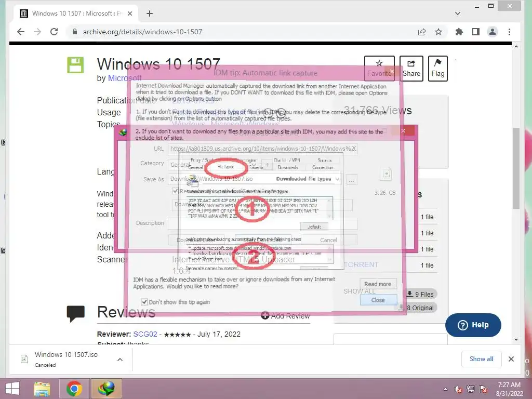532x399 pixels.
Task: Click the page scrollbar down arrow
Action: (516, 340)
